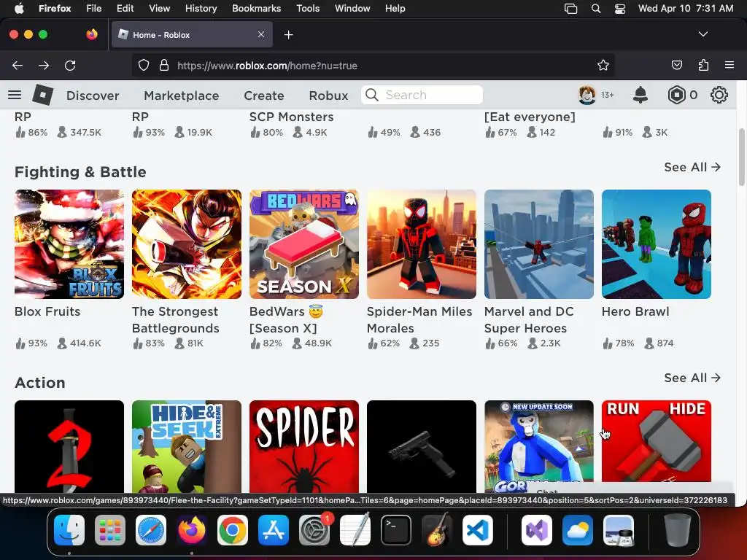Viewport: 747px width, 560px height.
Task: Go forward with the browser forward arrow
Action: tap(44, 65)
